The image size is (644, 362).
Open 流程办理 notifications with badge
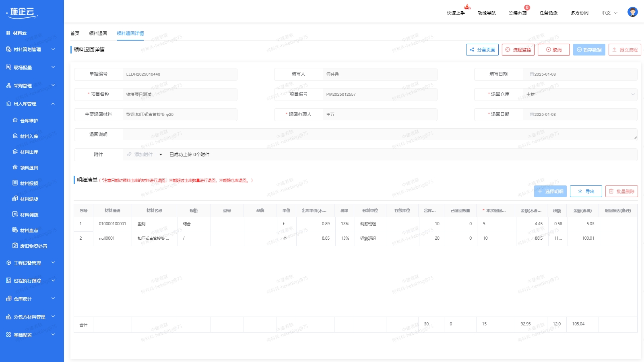[518, 13]
